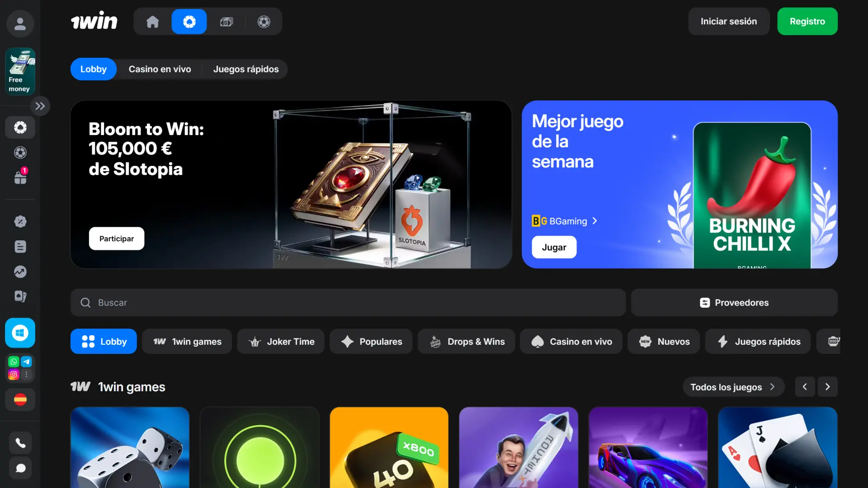Download the Windows app via blue icon
This screenshot has width=868, height=488.
[20, 333]
